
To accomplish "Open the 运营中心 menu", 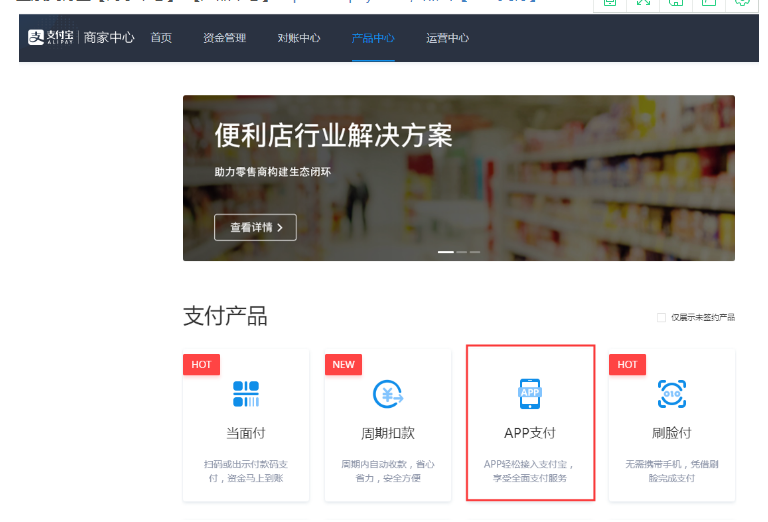I will [x=447, y=38].
